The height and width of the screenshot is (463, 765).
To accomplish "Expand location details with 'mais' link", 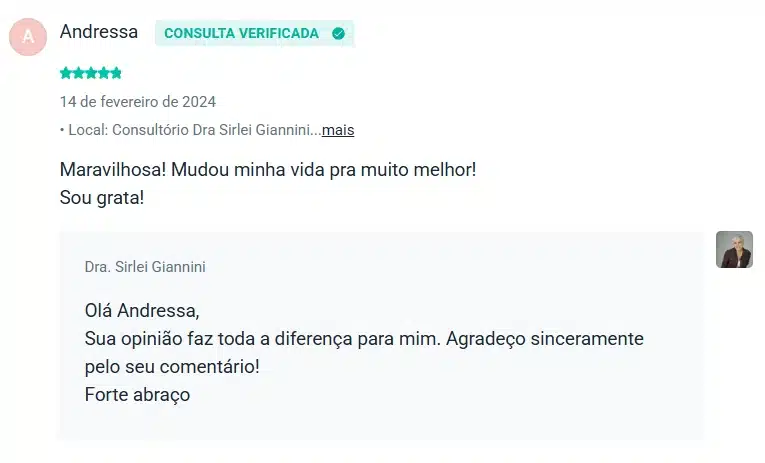I will [x=338, y=130].
